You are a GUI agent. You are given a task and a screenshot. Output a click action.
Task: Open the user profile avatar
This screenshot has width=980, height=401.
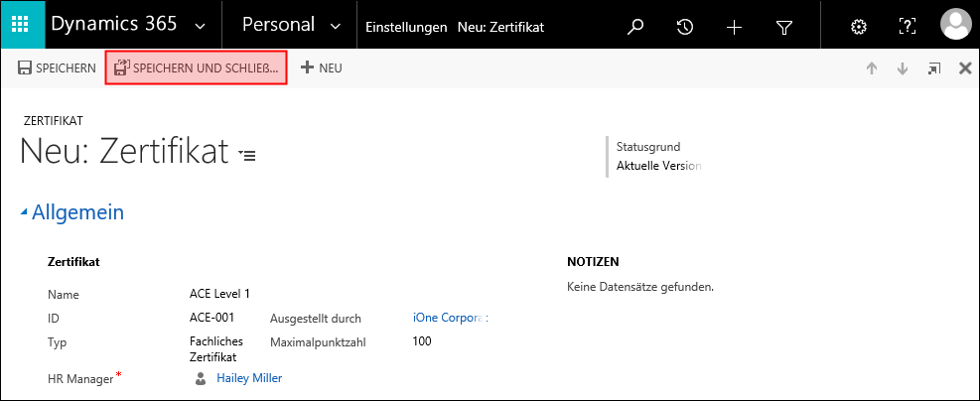pos(957,26)
